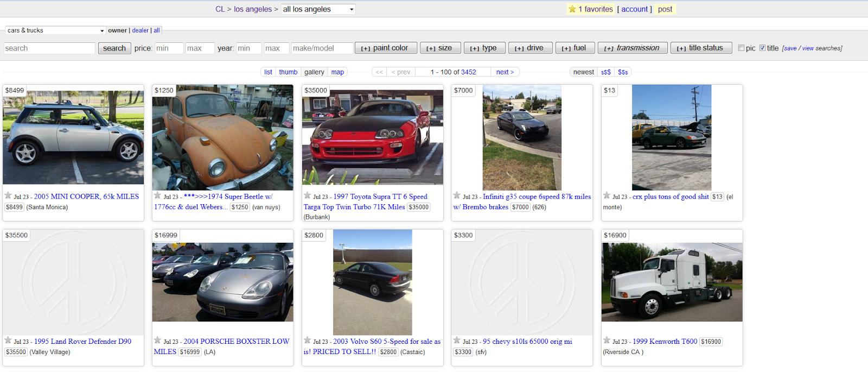Sort by lowest price first
Image resolution: width=868 pixels, height=372 pixels.
606,72
